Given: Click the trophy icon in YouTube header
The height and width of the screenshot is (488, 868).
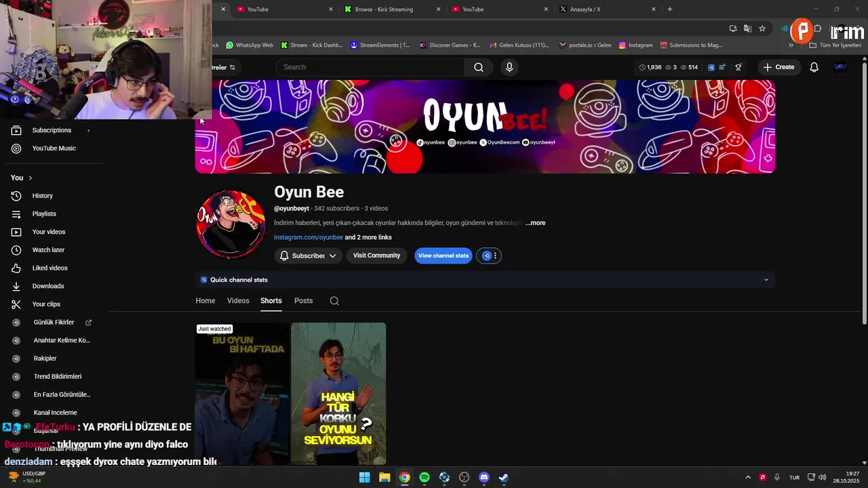Looking at the screenshot, I should tap(738, 67).
